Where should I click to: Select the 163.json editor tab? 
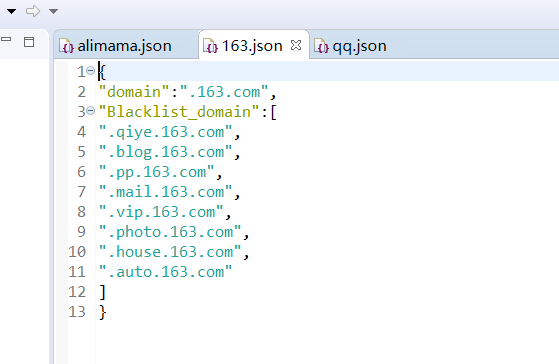point(252,46)
